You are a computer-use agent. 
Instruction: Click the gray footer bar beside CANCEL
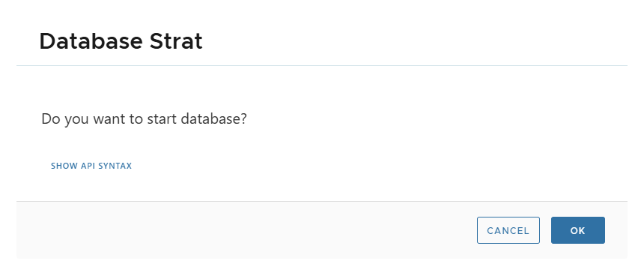246,230
